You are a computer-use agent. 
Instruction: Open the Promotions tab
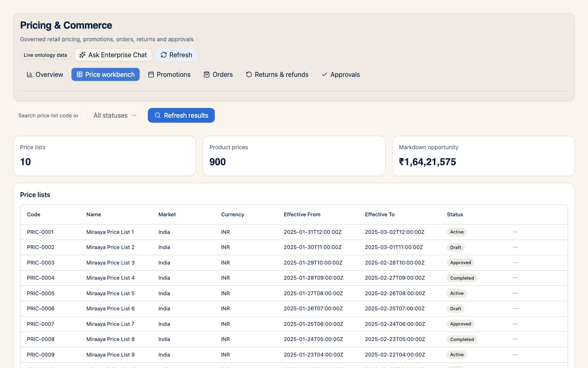[169, 74]
